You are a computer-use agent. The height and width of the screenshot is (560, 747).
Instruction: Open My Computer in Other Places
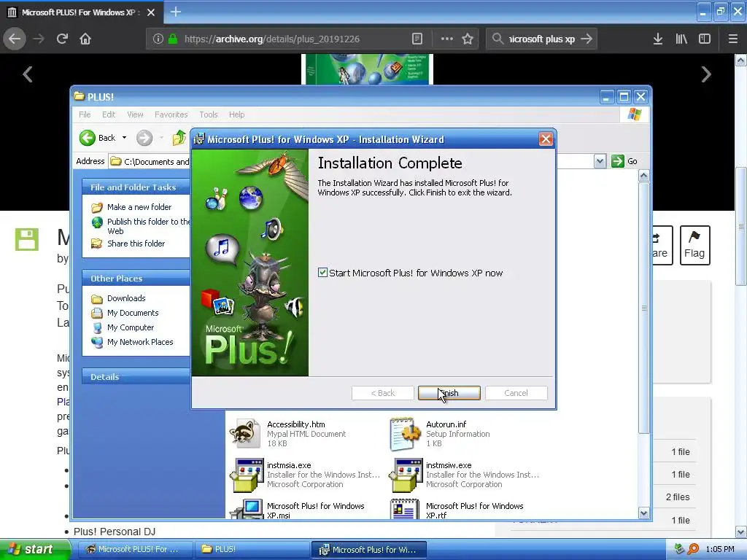coord(131,327)
